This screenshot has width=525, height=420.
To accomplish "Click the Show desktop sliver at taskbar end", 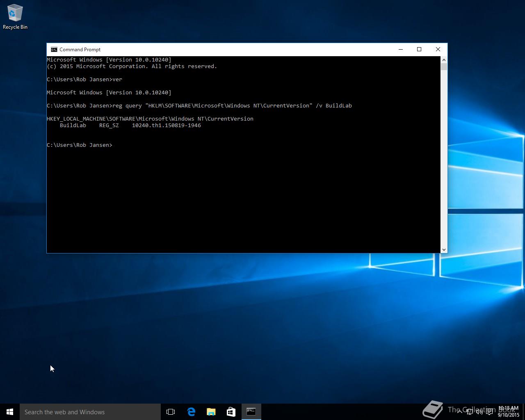I will [524, 412].
